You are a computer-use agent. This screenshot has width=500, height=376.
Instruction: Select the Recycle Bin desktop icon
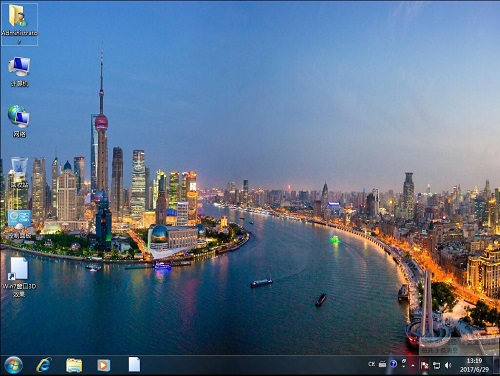point(19,172)
